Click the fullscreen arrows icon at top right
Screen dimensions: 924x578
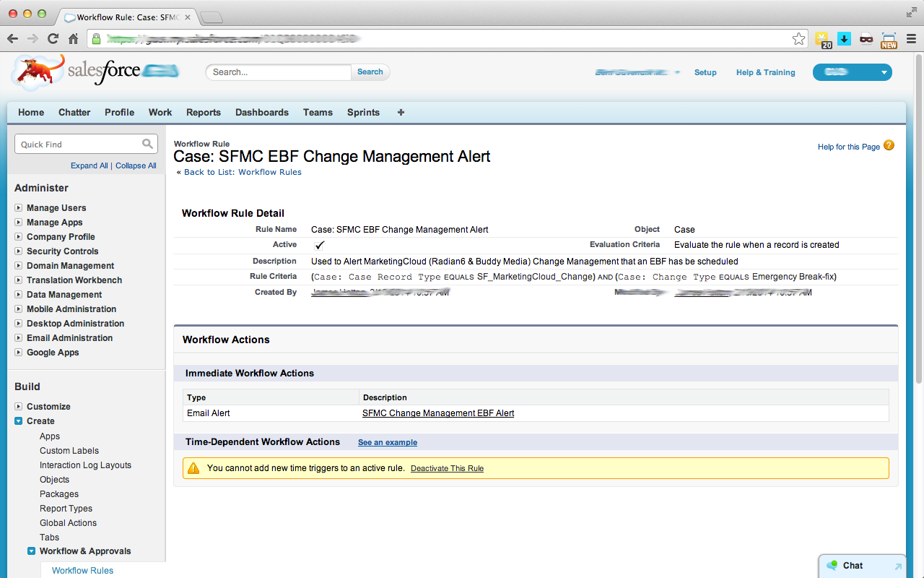(911, 12)
